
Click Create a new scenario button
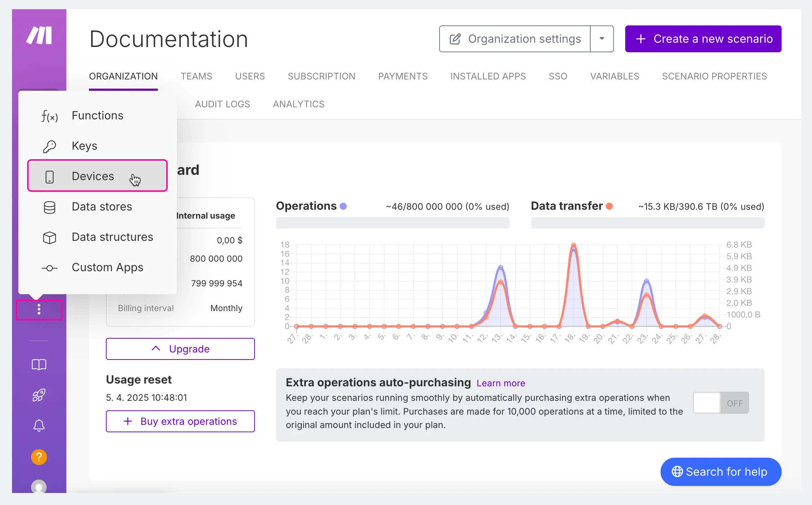(x=703, y=39)
